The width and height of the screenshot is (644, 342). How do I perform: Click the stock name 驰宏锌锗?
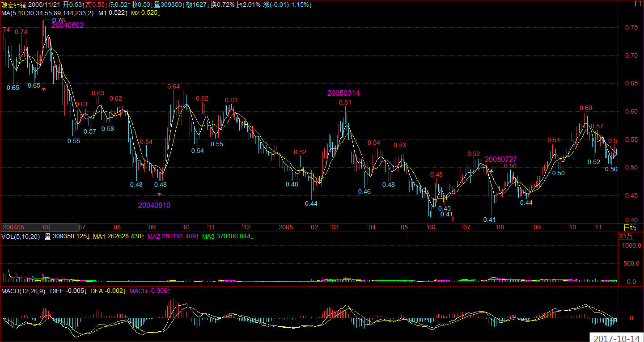coord(13,4)
